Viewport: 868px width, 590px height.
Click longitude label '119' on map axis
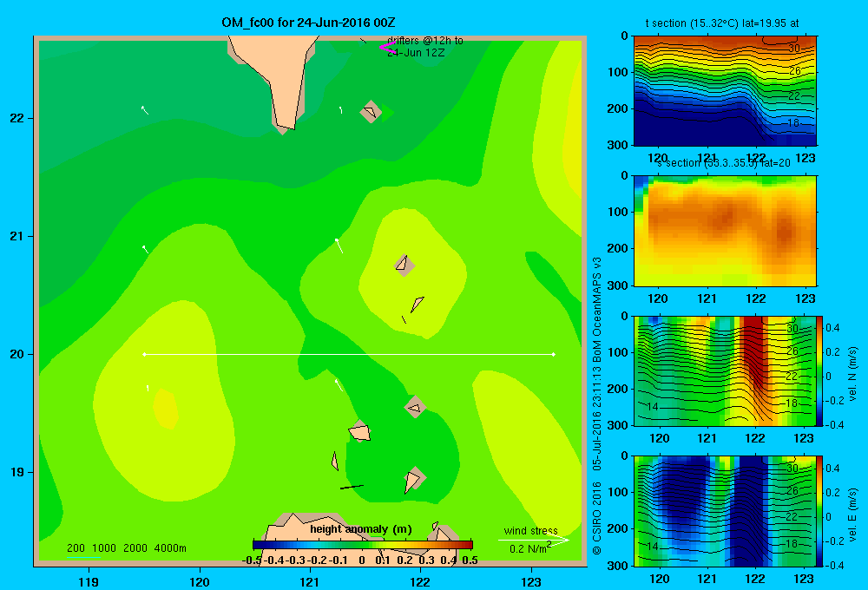(x=89, y=581)
